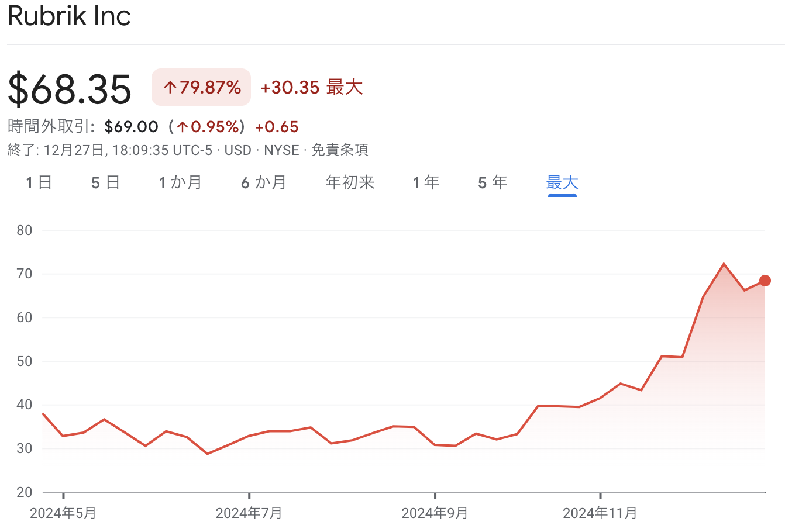This screenshot has height=532, width=785.
Task: Click the NYSE exchange label
Action: (x=281, y=150)
